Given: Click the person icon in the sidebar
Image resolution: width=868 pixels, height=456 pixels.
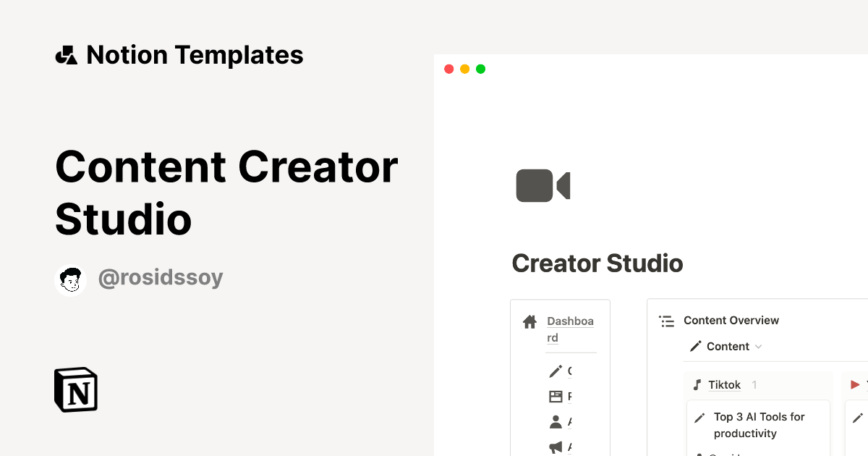Looking at the screenshot, I should [x=557, y=421].
